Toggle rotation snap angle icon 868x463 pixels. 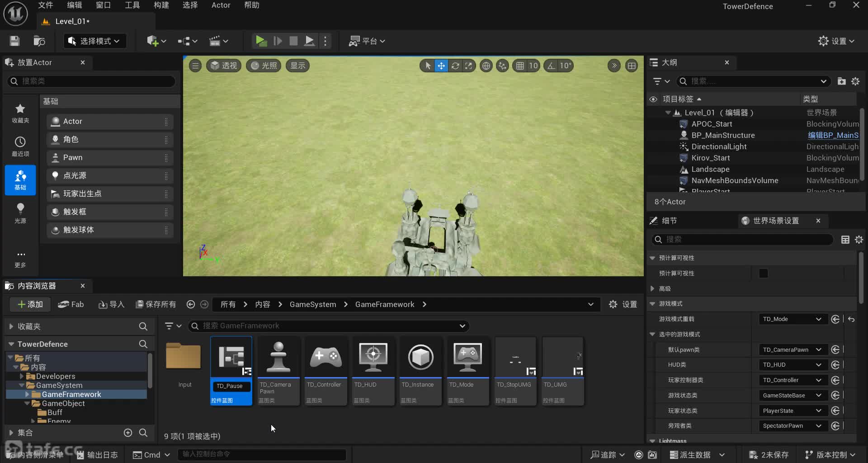pyautogui.click(x=551, y=66)
